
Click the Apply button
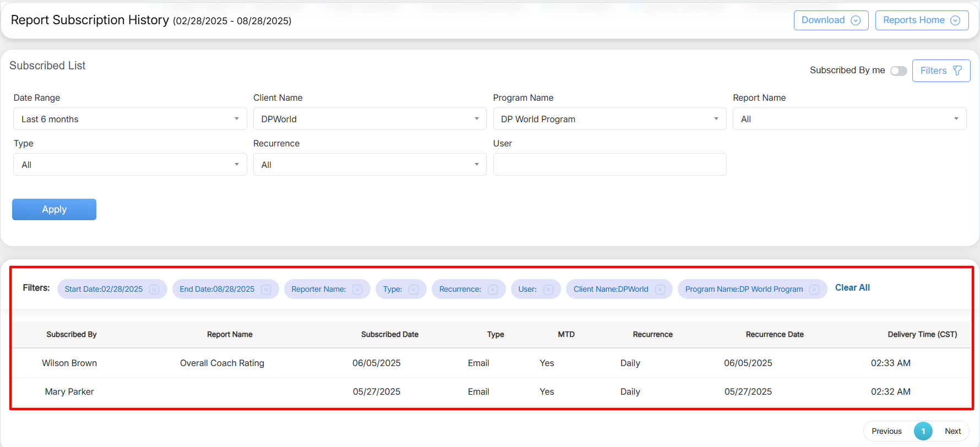point(54,209)
